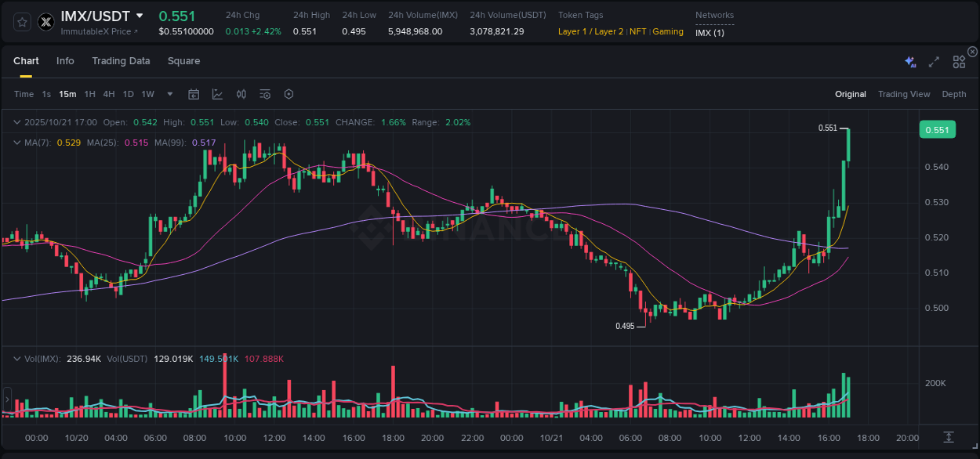Expand the chart to fullscreen
This screenshot has height=459, width=980.
tap(933, 61)
